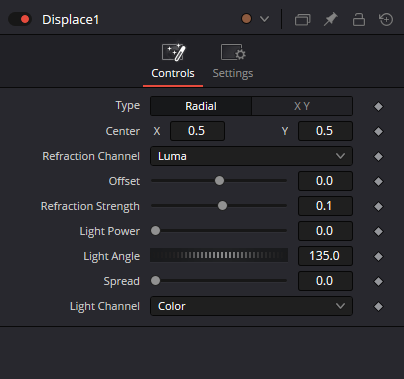Select X Y displacement type
The width and height of the screenshot is (404, 379).
click(302, 106)
